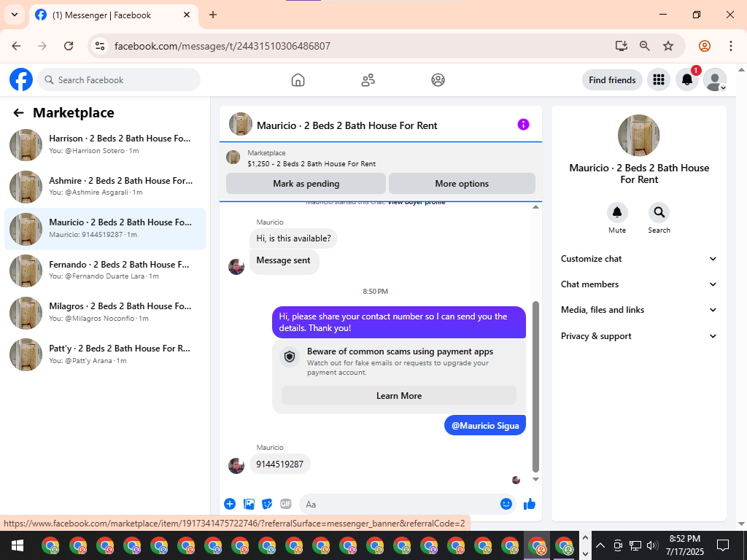
Task: Open the tab search dropdown arrow
Action: [15, 15]
